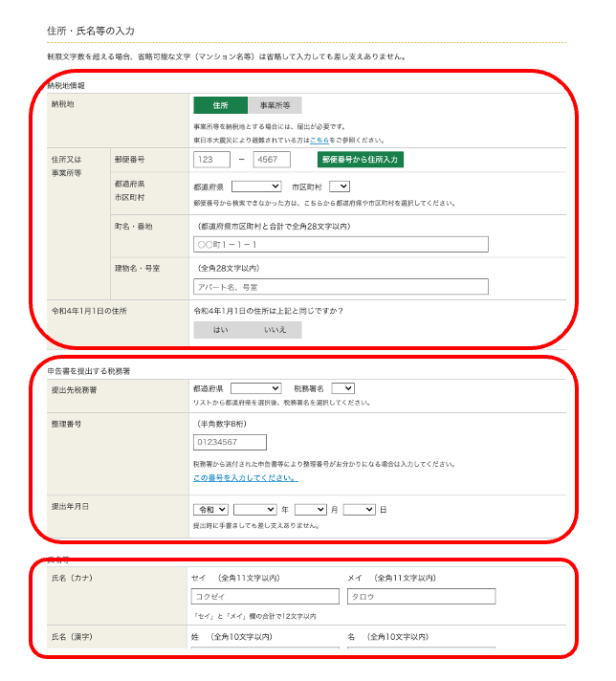Click the セイ katakana name field
Screen dimensions: 616x681
pos(265,597)
